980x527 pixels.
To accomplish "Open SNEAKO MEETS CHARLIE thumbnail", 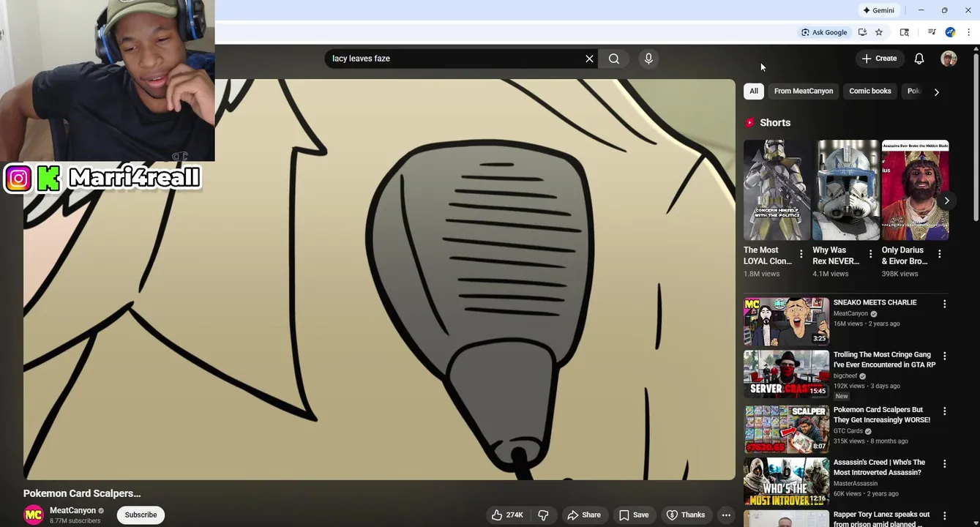I will (x=787, y=321).
